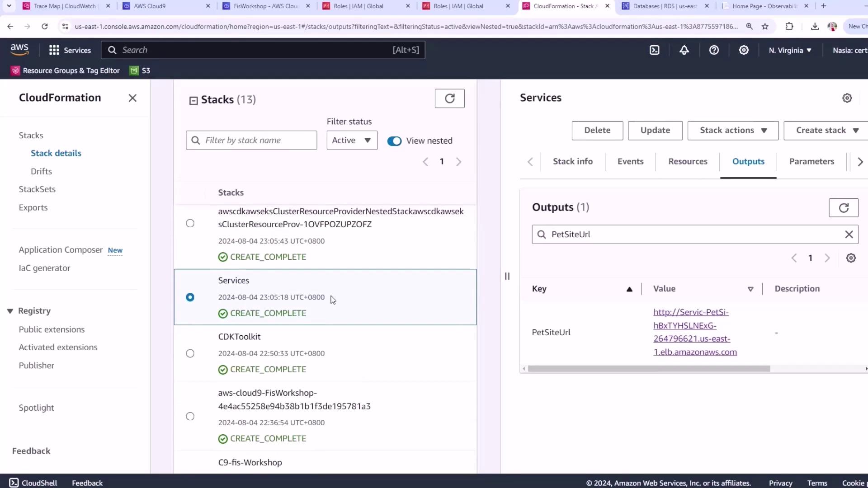Image resolution: width=868 pixels, height=488 pixels.
Task: Collapse the Stacks list panel toggle
Action: click(193, 100)
